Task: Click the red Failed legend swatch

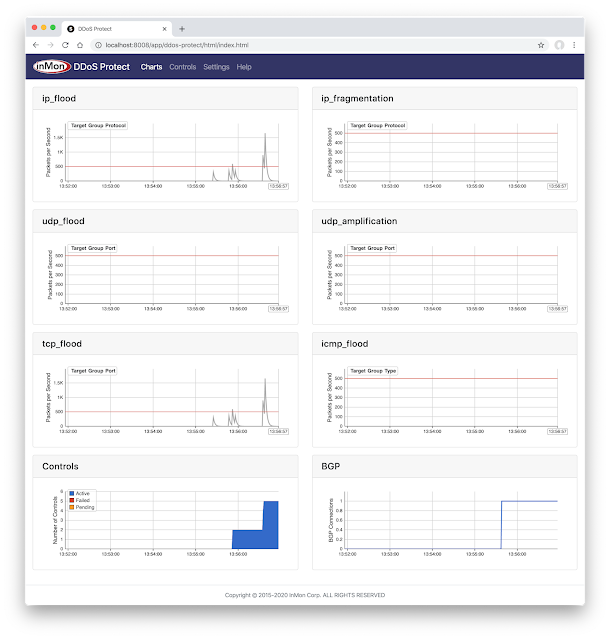Action: (x=72, y=500)
